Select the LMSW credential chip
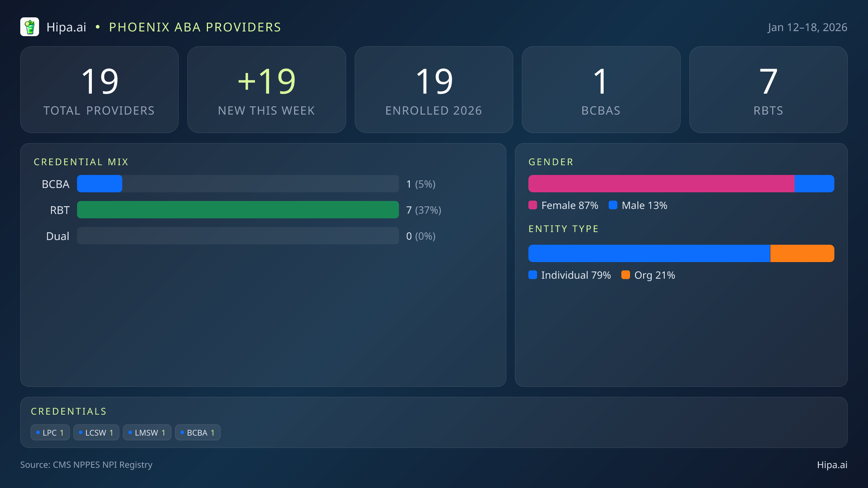The image size is (868, 488). pyautogui.click(x=147, y=433)
